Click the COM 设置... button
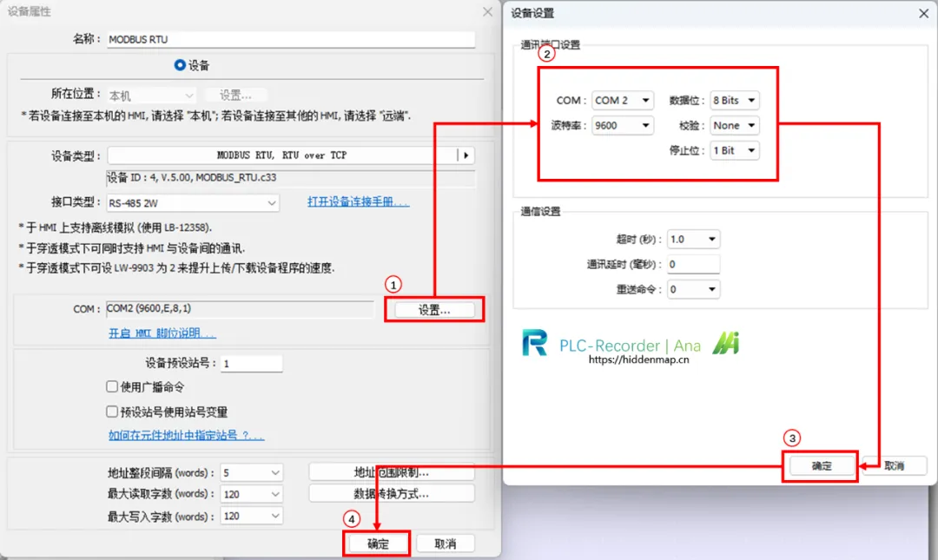 tap(434, 310)
